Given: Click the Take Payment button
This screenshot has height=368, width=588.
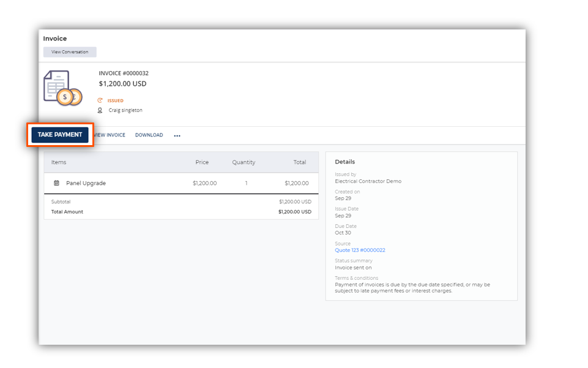Looking at the screenshot, I should 60,135.
